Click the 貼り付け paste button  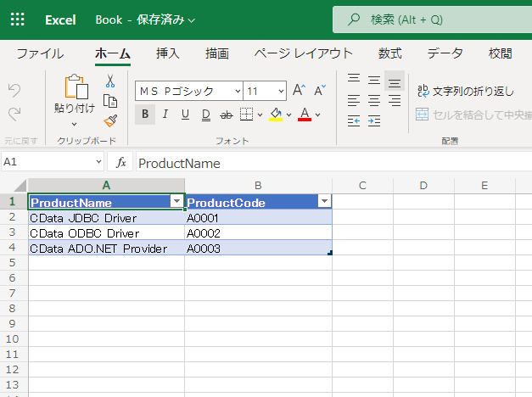pos(75,94)
